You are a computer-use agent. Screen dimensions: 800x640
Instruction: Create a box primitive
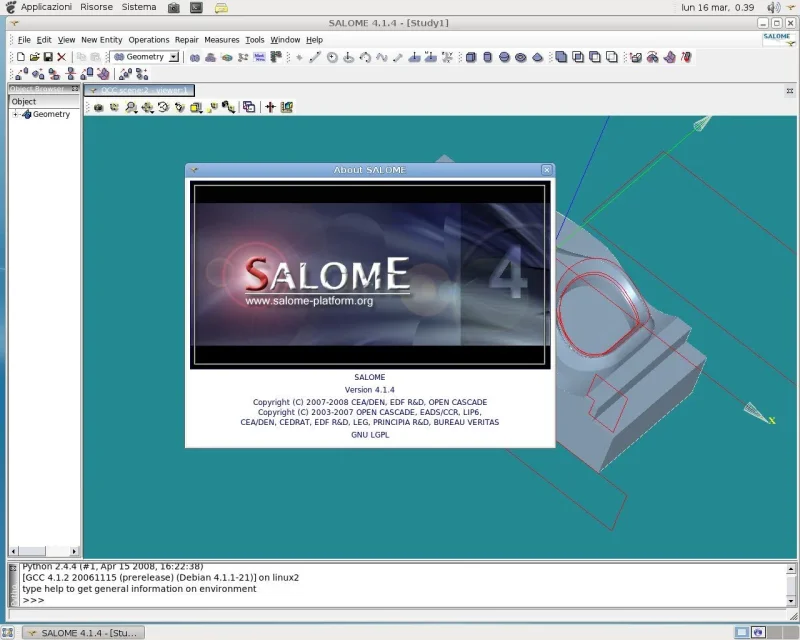471,58
